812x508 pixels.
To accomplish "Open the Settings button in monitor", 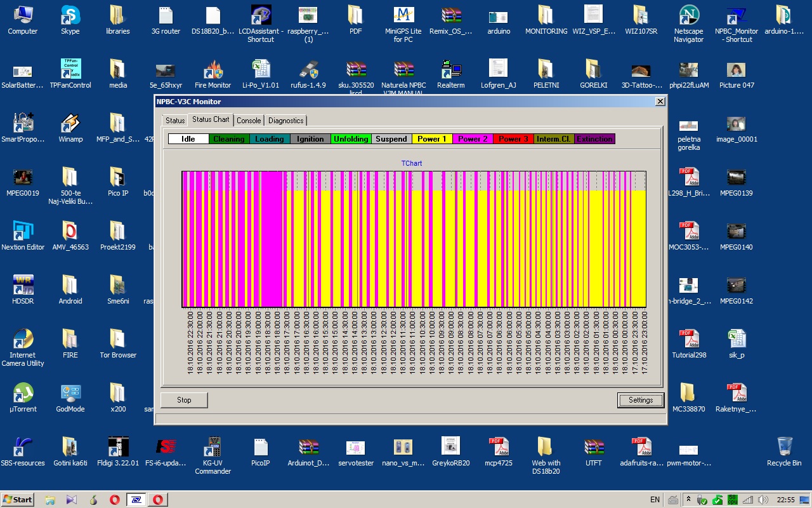I will coord(641,400).
